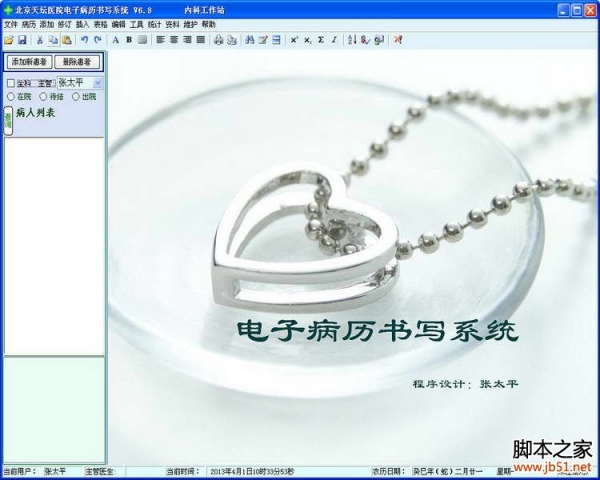Screen dimensions: 600x480
Task: Align text right
Action: click(187, 40)
